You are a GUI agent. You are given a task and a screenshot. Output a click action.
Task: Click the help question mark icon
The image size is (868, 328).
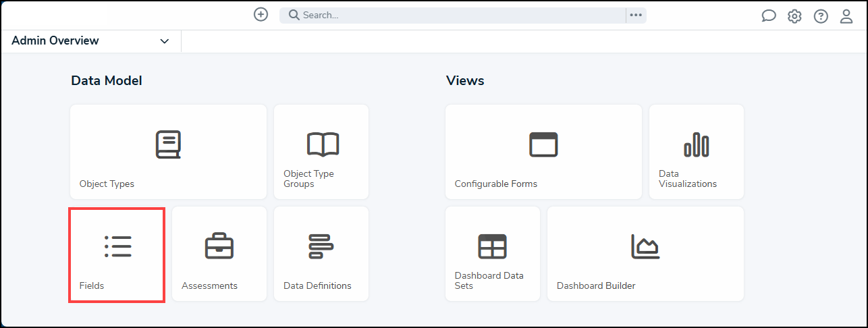(x=821, y=16)
